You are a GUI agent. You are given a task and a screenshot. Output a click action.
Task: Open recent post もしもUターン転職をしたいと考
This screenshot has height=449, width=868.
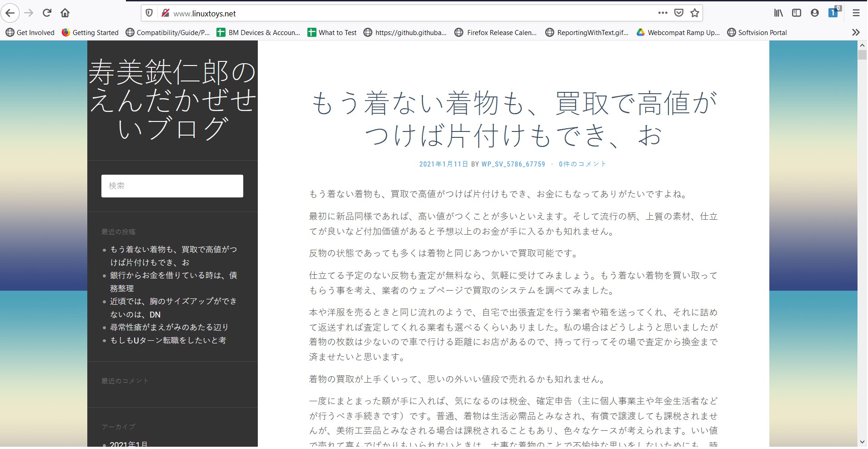pyautogui.click(x=168, y=340)
